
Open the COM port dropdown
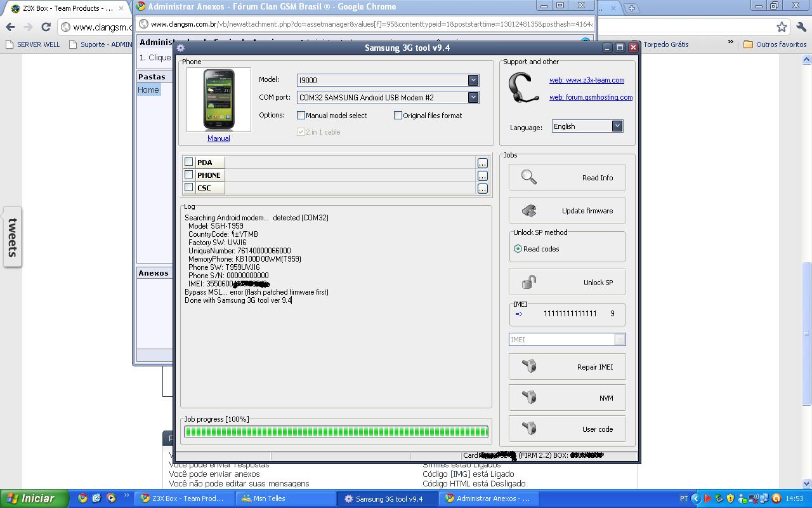(473, 97)
